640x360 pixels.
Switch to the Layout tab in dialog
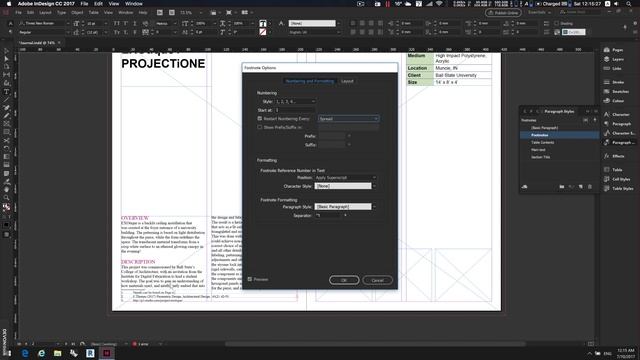coord(347,81)
